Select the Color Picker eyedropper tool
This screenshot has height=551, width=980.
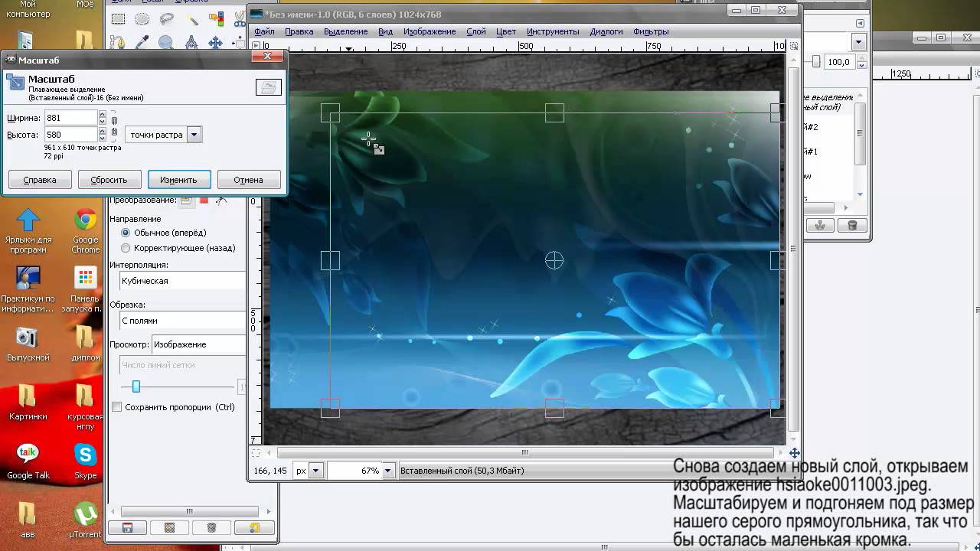pyautogui.click(x=142, y=42)
